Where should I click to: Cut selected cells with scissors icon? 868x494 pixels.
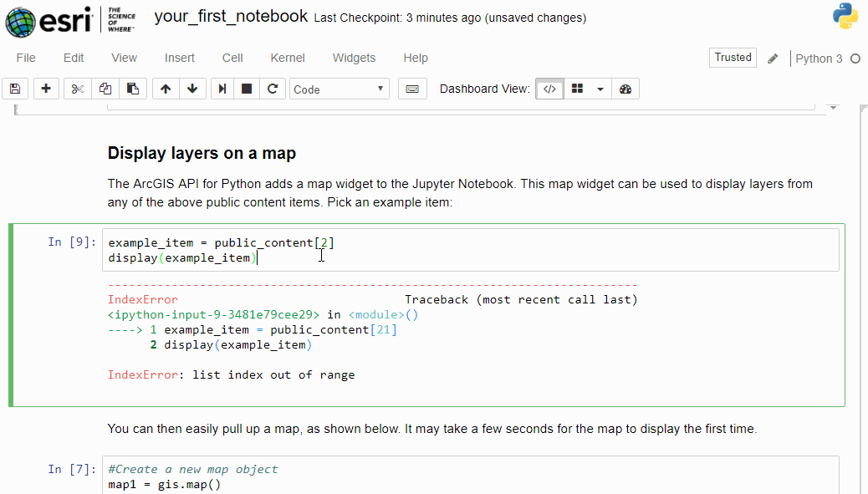[78, 89]
